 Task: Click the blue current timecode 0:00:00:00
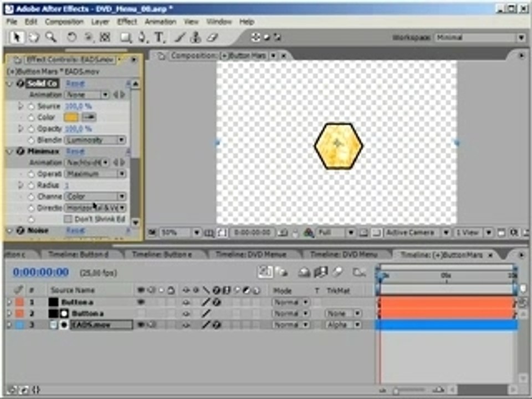pyautogui.click(x=40, y=273)
